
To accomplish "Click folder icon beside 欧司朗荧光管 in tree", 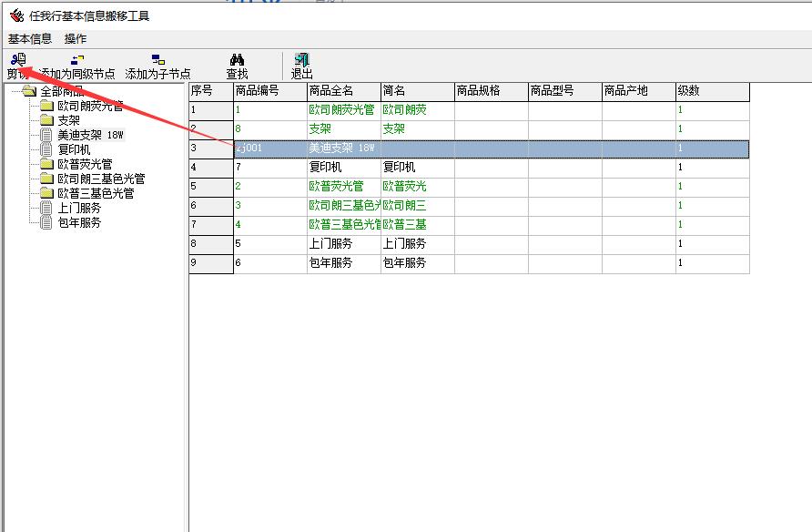I will [47, 107].
